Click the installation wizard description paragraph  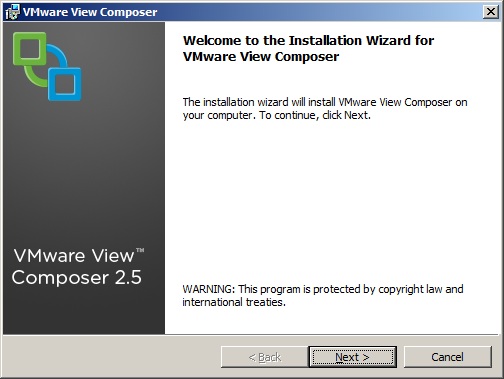pyautogui.click(x=325, y=108)
